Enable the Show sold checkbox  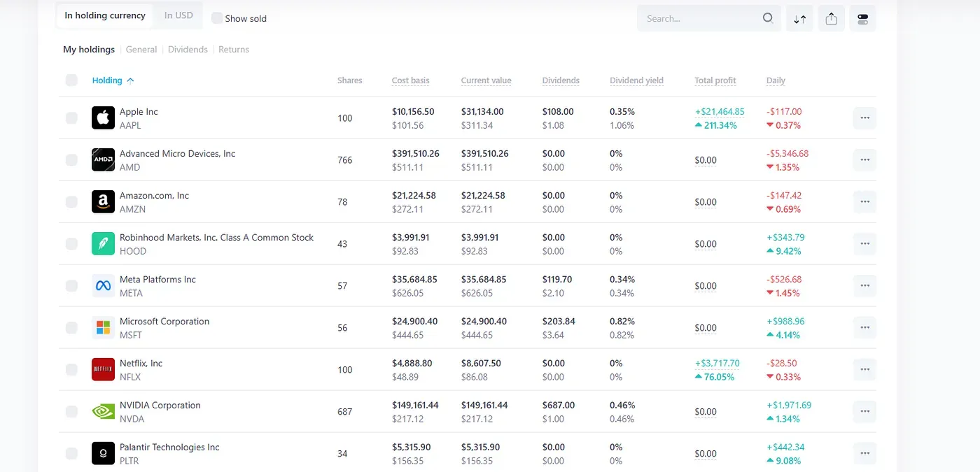tap(217, 18)
